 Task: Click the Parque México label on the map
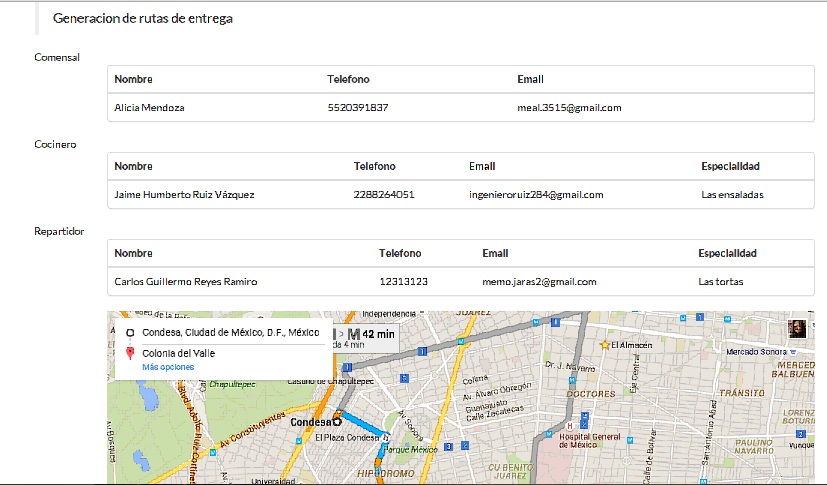pyautogui.click(x=411, y=449)
